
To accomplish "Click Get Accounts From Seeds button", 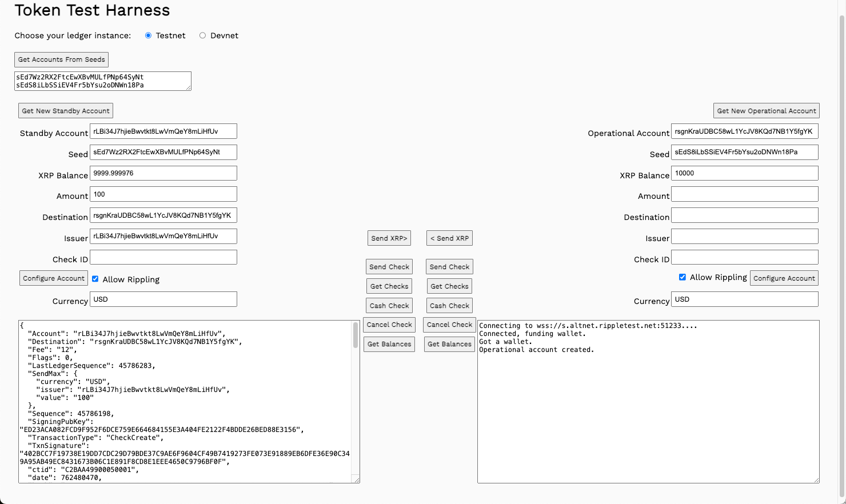I will 61,59.
